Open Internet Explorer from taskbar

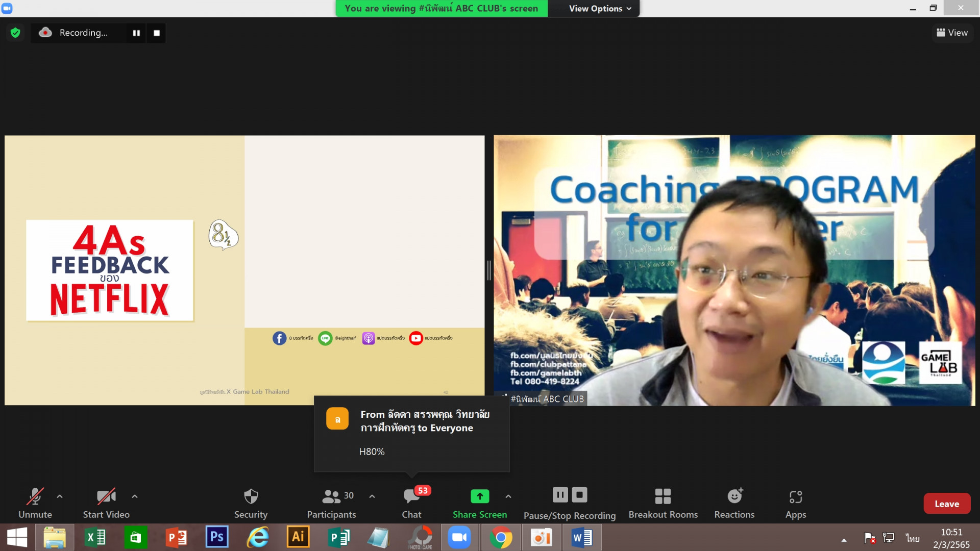[258, 537]
